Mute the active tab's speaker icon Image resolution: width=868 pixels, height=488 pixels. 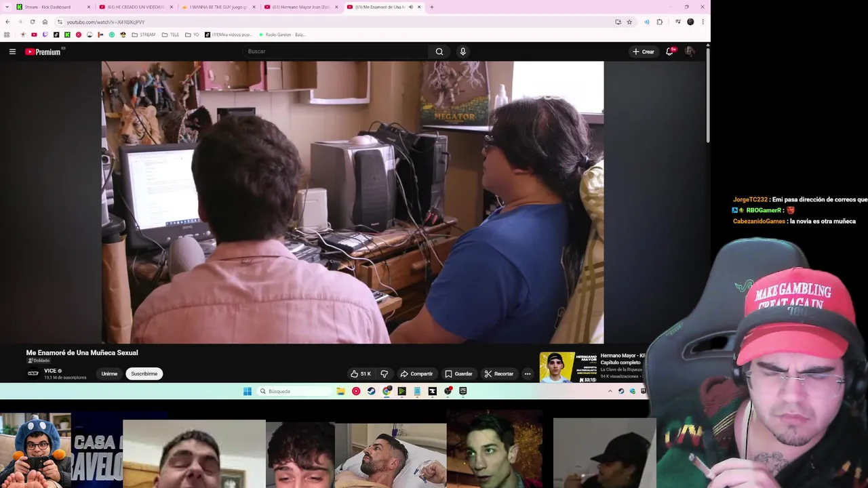pyautogui.click(x=410, y=7)
